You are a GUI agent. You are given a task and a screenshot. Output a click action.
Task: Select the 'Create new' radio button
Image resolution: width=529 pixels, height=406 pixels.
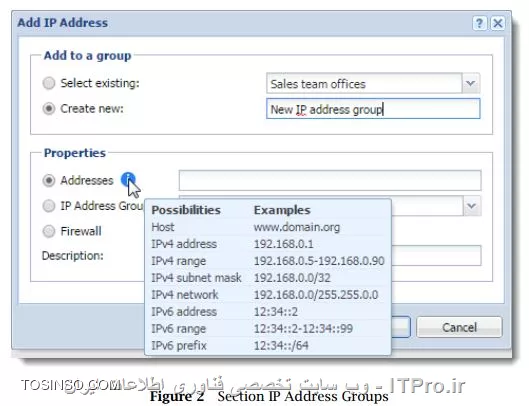49,109
